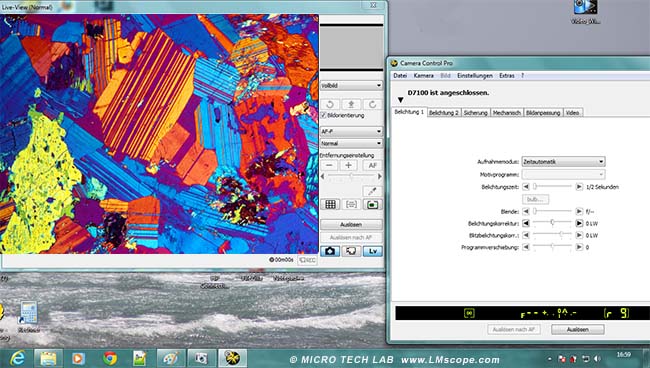Image resolution: width=650 pixels, height=368 pixels.
Task: Open the Kamera menu
Action: pyautogui.click(x=423, y=75)
